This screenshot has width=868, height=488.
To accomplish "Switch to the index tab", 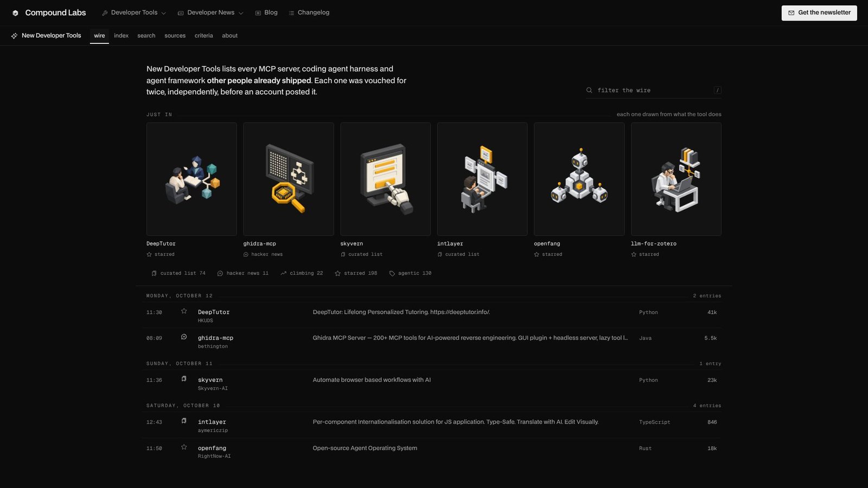I will [x=121, y=36].
